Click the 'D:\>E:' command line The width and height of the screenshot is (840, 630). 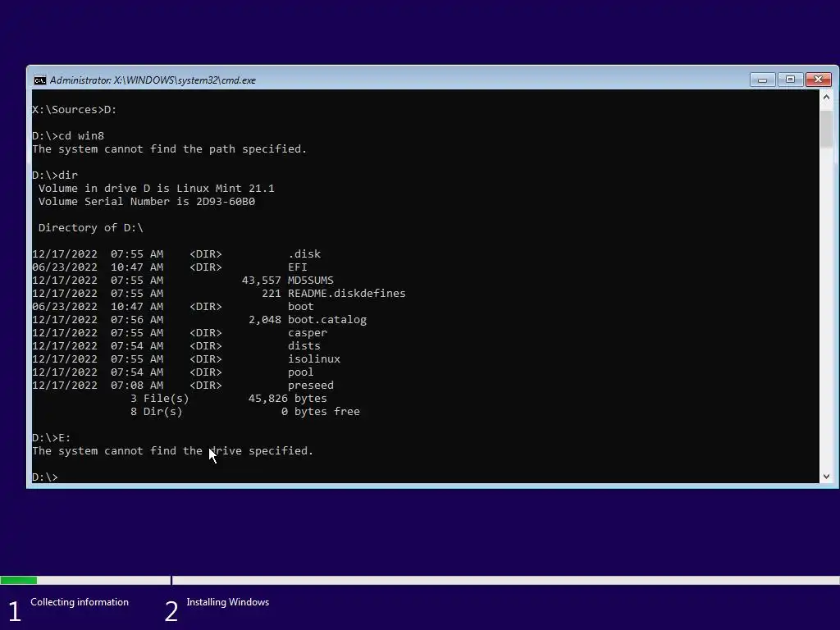point(52,438)
